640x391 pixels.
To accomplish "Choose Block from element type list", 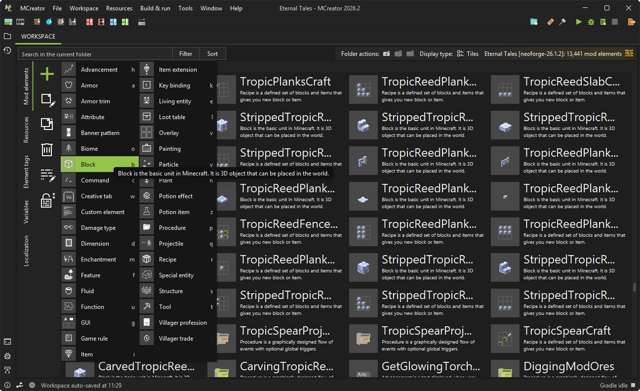I will [x=100, y=164].
